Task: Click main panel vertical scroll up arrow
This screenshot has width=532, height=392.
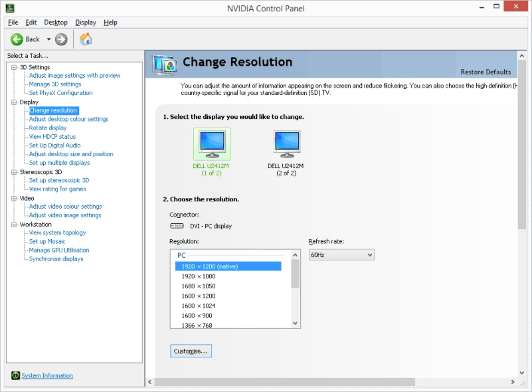Action: (x=522, y=55)
